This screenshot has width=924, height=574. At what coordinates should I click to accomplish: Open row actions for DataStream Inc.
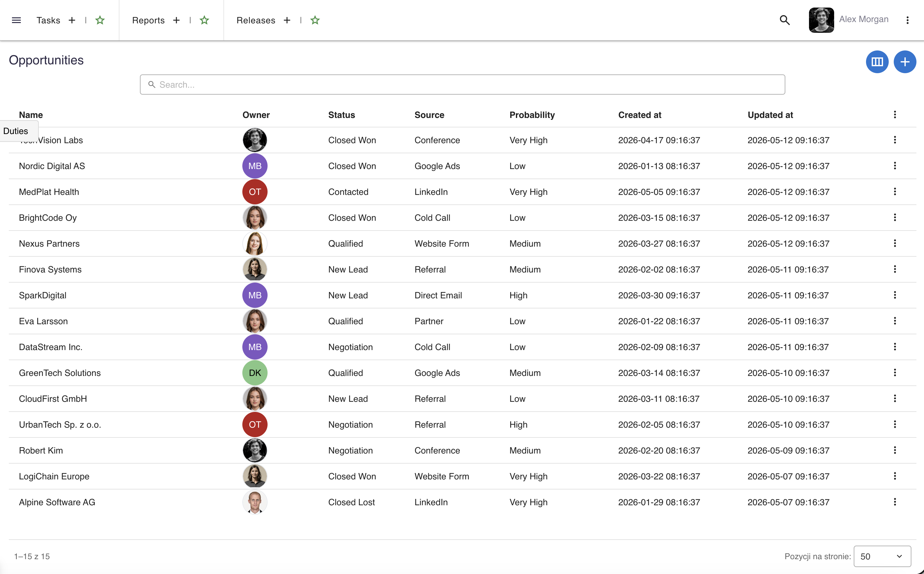tap(895, 347)
